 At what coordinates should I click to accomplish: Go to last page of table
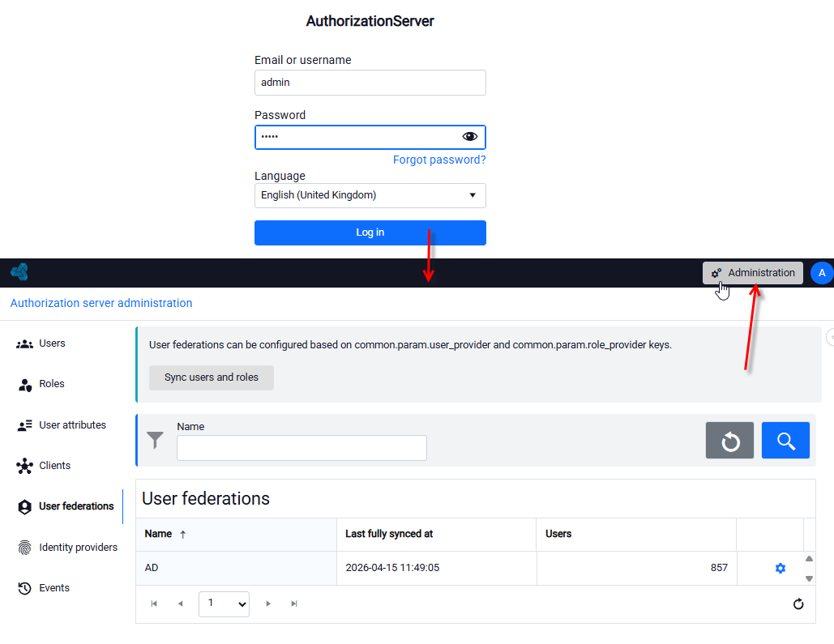click(294, 603)
